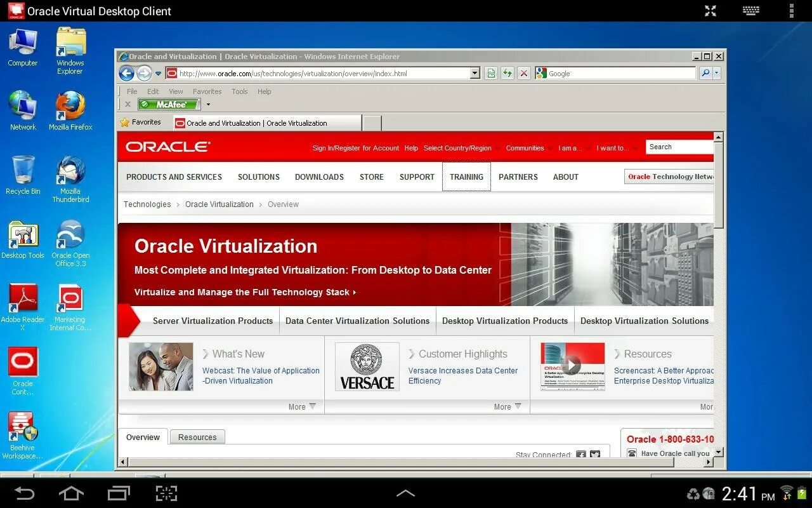Click the Refresh icon in Internet Explorer
The width and height of the screenshot is (812, 508).
click(507, 73)
